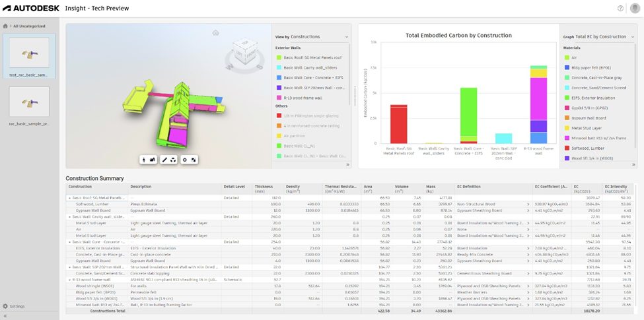The image size is (644, 320).
Task: Click the camera interactions icon in viewer toolbar
Action: click(x=153, y=160)
